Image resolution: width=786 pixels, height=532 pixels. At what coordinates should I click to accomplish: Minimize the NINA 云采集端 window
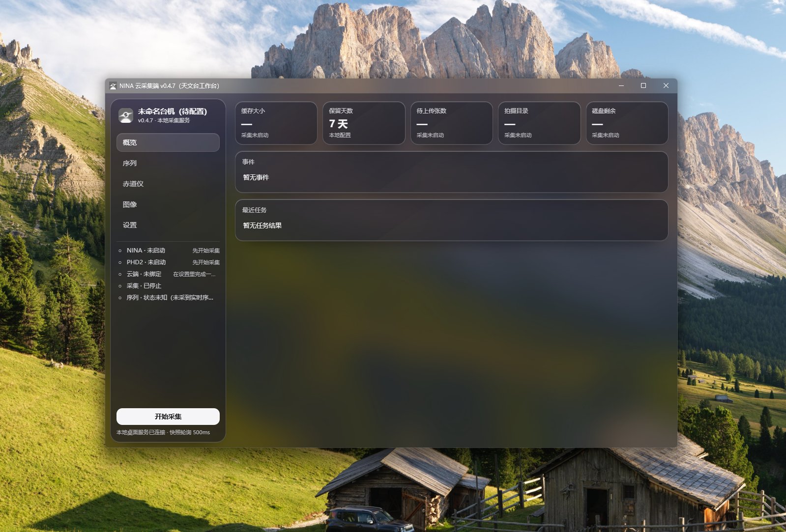tap(621, 86)
